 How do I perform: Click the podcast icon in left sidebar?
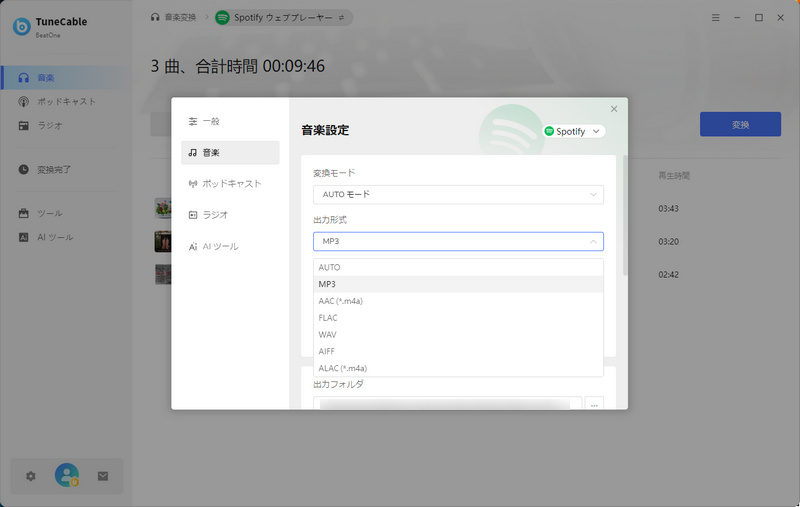click(23, 102)
